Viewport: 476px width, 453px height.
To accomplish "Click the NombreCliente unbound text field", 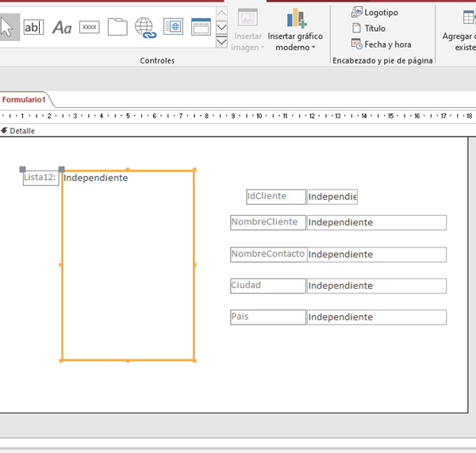I will pos(376,223).
